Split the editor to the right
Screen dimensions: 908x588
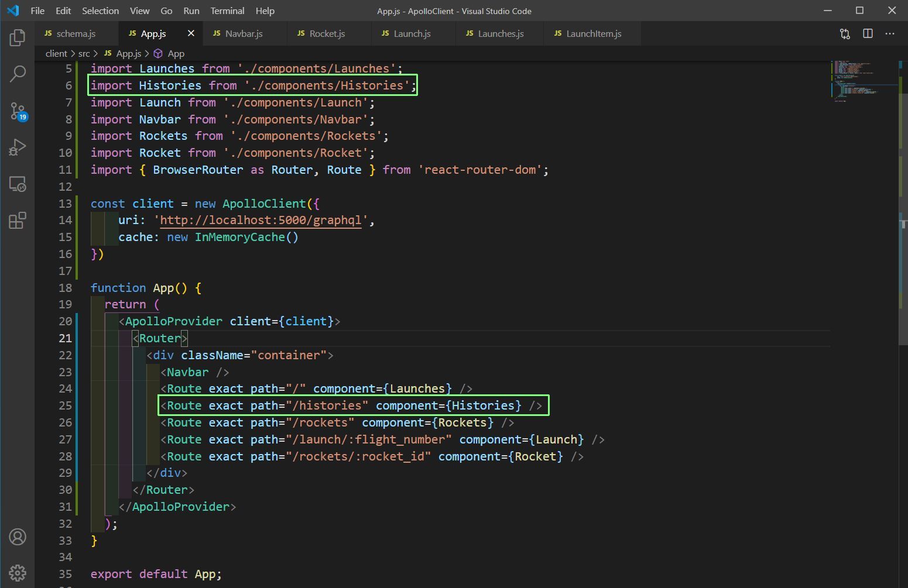click(x=868, y=34)
